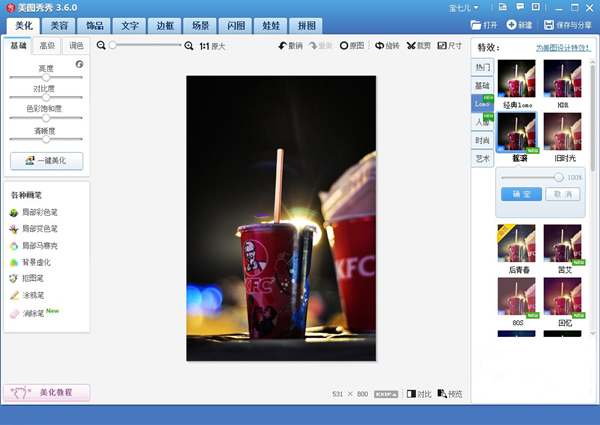Select the 局部变色笔 brush
The height and width of the screenshot is (425, 600).
pyautogui.click(x=34, y=229)
